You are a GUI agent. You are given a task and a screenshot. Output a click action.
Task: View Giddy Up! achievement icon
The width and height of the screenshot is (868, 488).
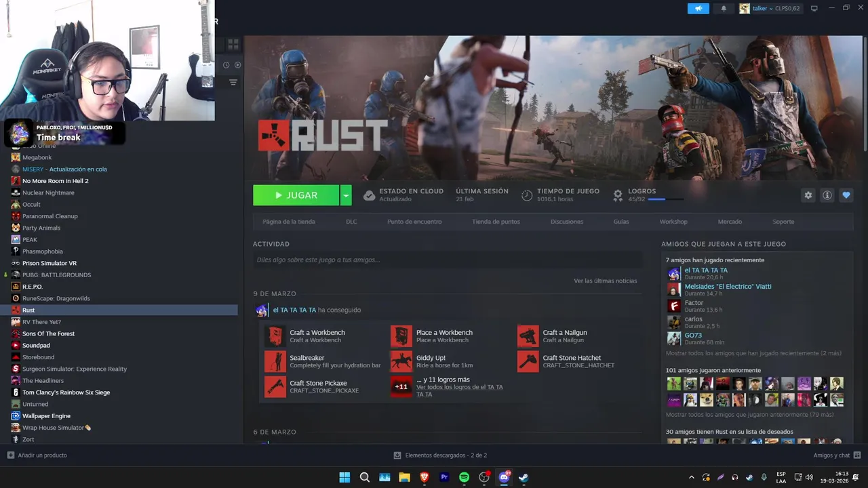click(401, 361)
